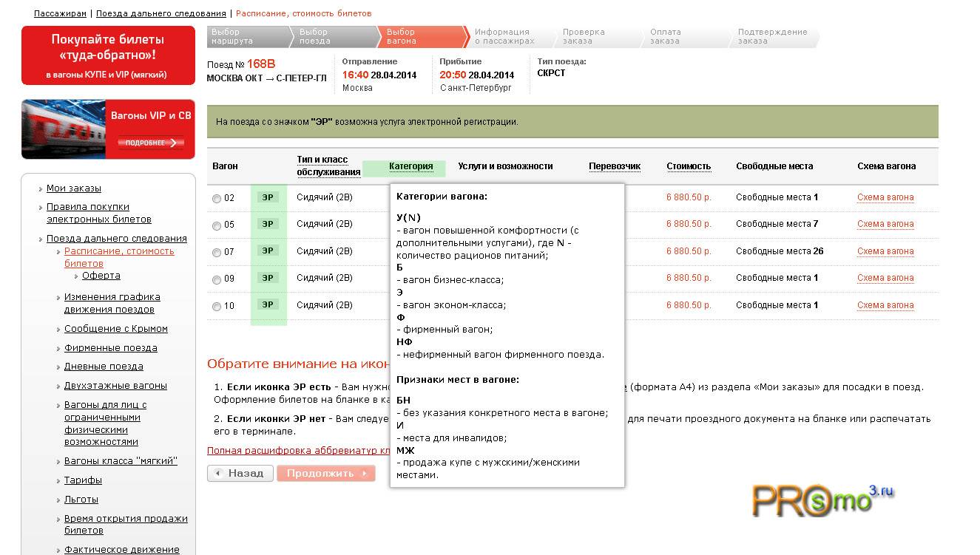Click ЭР icon in wagon 09 row
This screenshot has width=980, height=555.
(268, 278)
